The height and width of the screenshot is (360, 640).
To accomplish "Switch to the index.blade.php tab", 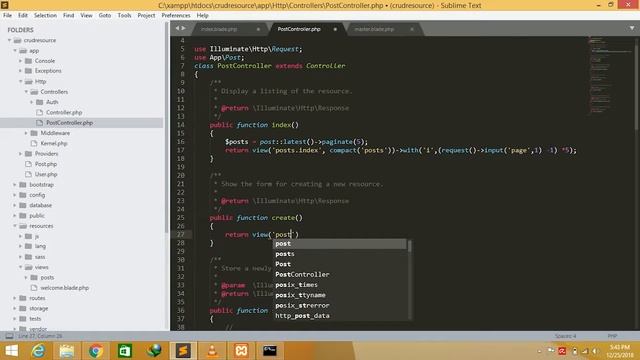I will pyautogui.click(x=219, y=29).
